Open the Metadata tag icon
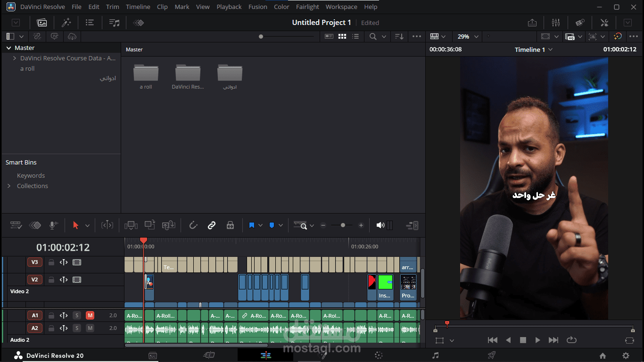The height and width of the screenshot is (362, 644). point(580,23)
